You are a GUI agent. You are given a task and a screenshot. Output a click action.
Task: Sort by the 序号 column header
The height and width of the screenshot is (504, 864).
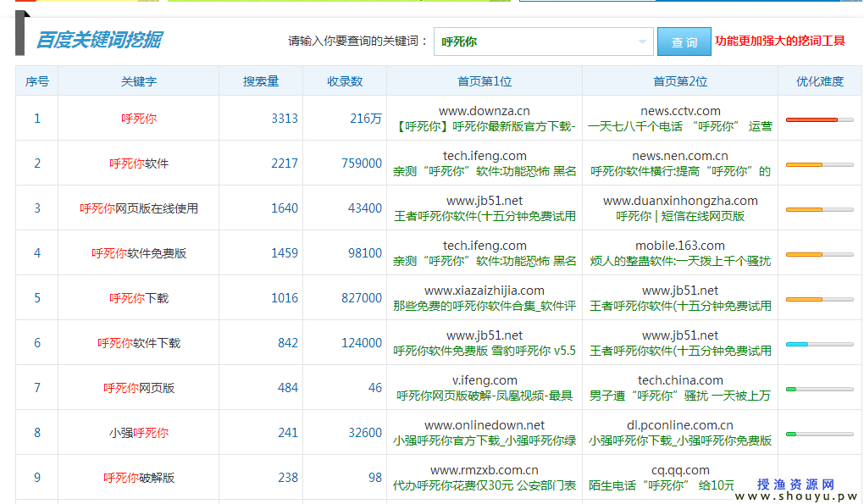[37, 81]
